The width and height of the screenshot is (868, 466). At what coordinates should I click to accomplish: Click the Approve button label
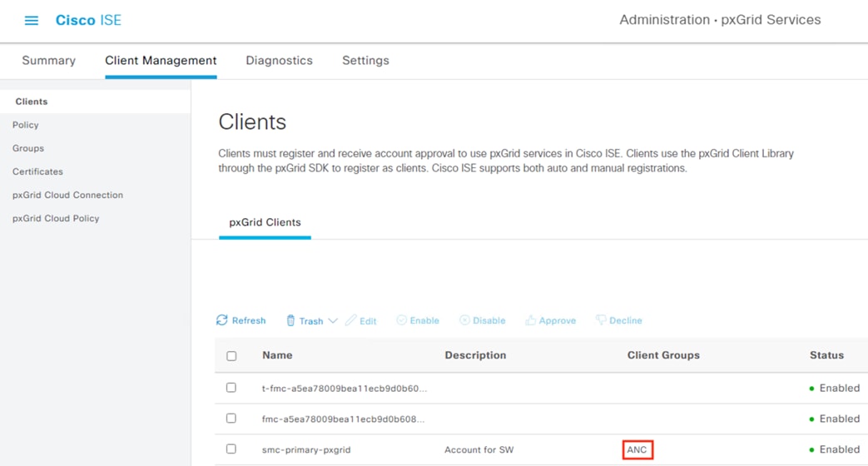coord(558,320)
